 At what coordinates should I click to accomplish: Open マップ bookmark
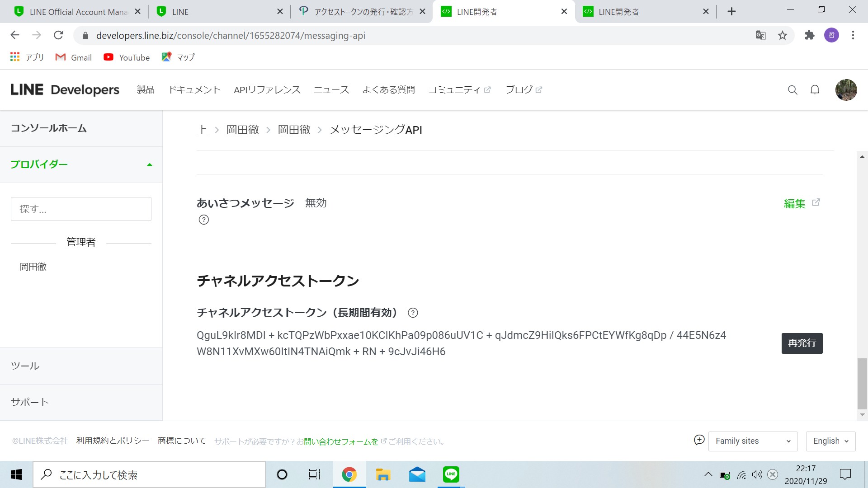coord(178,57)
